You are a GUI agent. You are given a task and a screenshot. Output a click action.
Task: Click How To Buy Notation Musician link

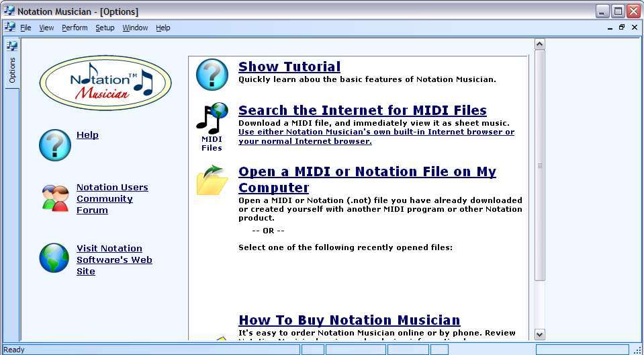point(349,320)
